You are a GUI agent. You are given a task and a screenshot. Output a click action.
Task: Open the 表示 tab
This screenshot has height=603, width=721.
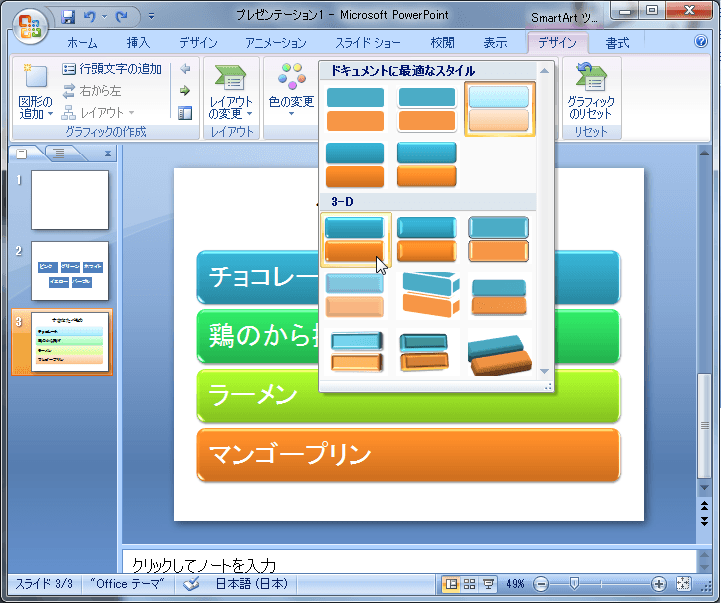pyautogui.click(x=495, y=43)
